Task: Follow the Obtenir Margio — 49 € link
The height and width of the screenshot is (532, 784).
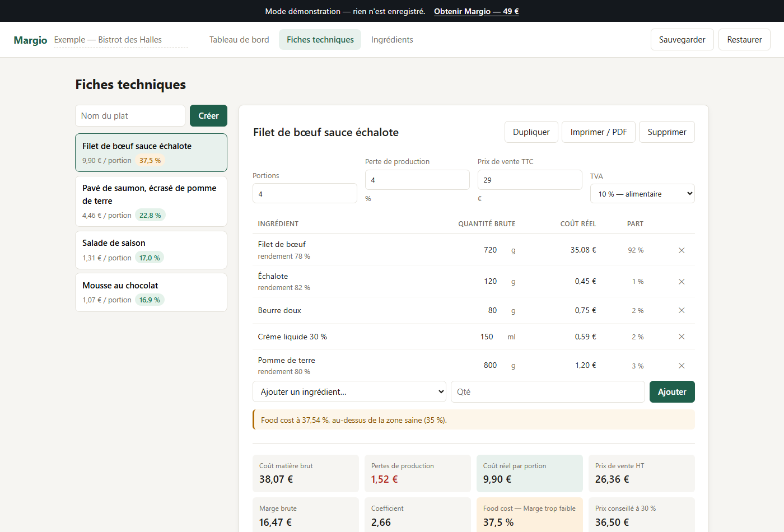Action: 477,11
